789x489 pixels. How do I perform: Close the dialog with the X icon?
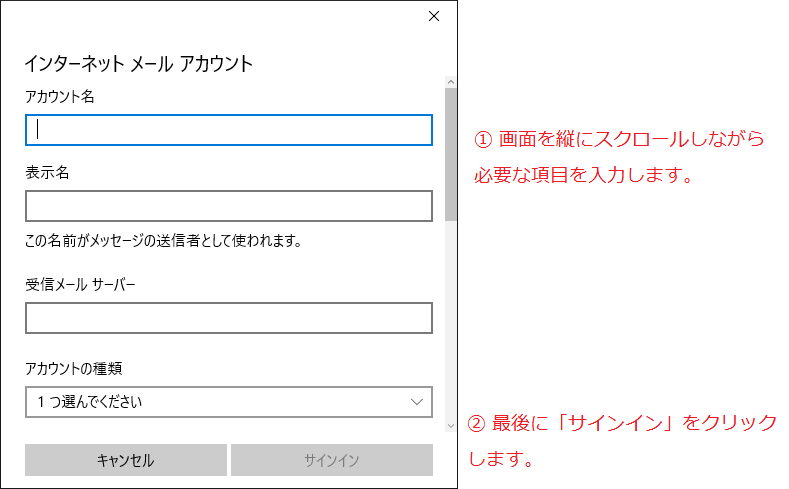tap(434, 17)
